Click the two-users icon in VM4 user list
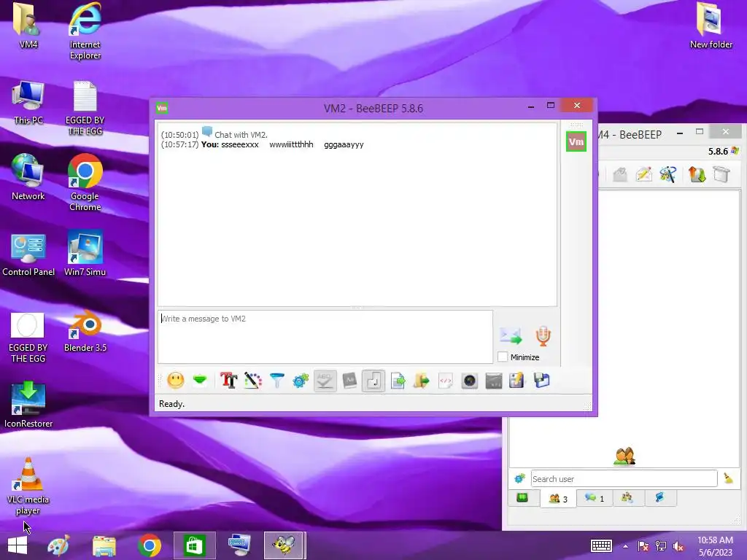 624,456
